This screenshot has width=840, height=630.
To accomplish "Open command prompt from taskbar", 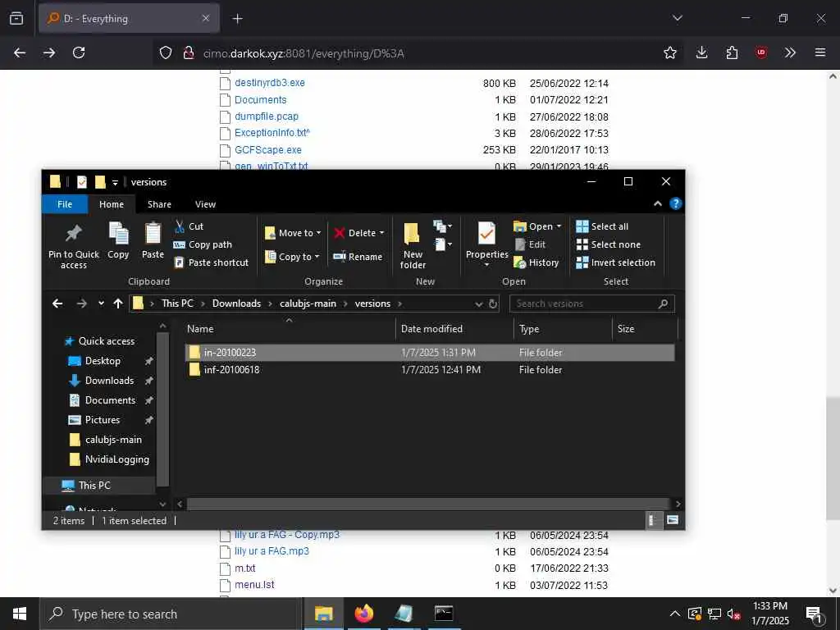I will 444,614.
